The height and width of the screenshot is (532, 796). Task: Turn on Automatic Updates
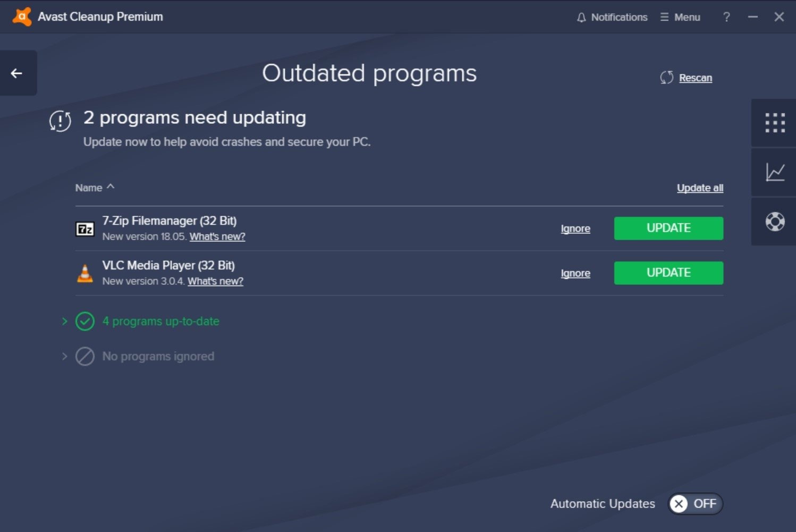[x=695, y=504]
